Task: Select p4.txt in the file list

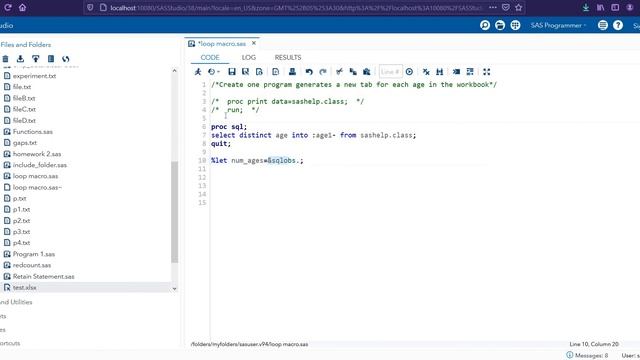Action: pyautogui.click(x=21, y=243)
